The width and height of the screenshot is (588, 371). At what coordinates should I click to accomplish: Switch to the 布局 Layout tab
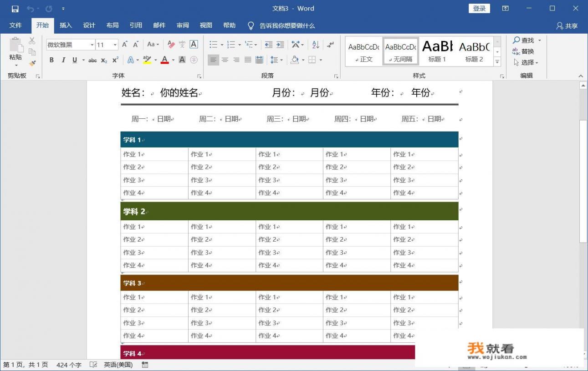click(112, 25)
